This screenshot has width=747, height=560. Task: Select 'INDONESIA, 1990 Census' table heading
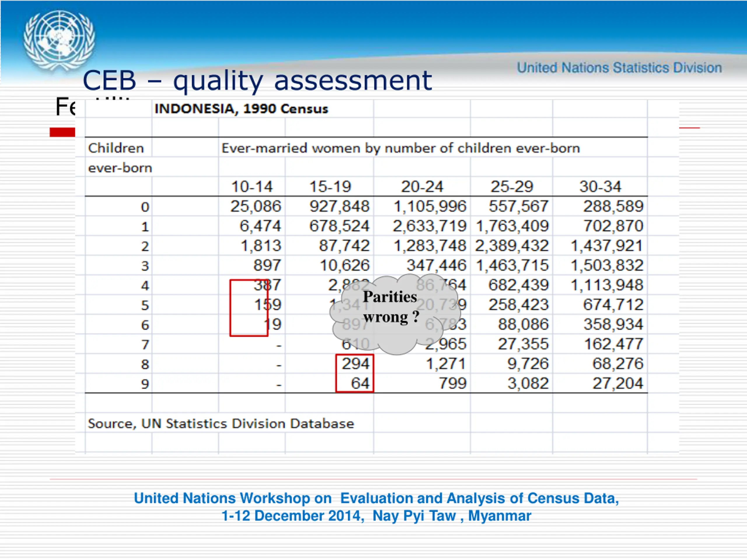coord(241,109)
